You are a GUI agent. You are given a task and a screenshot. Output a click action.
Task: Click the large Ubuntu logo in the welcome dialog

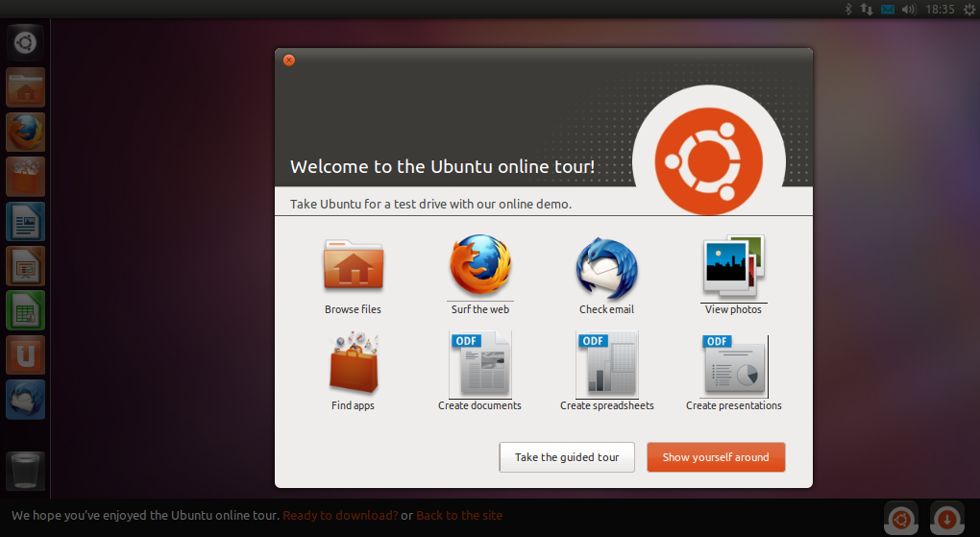(x=709, y=160)
